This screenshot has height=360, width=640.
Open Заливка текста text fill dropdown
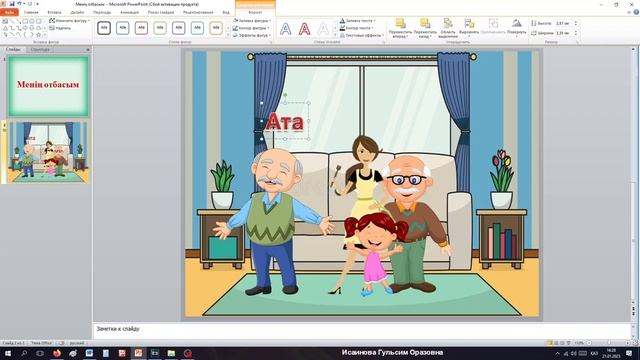tap(358, 20)
